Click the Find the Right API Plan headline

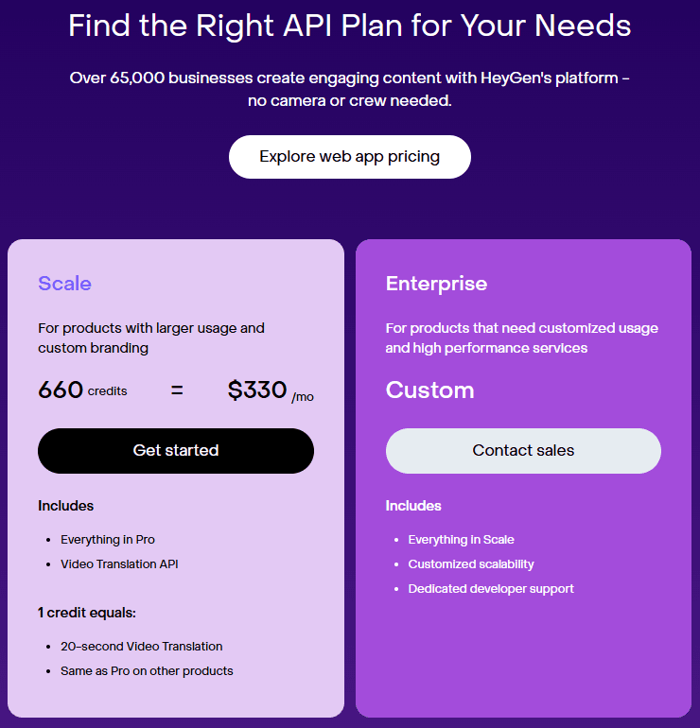349,25
